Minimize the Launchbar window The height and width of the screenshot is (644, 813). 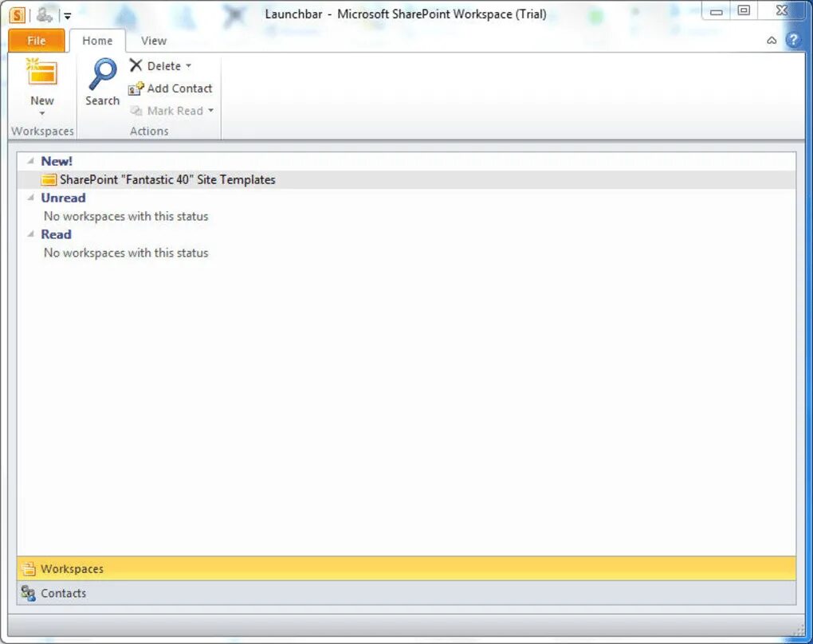pyautogui.click(x=717, y=11)
